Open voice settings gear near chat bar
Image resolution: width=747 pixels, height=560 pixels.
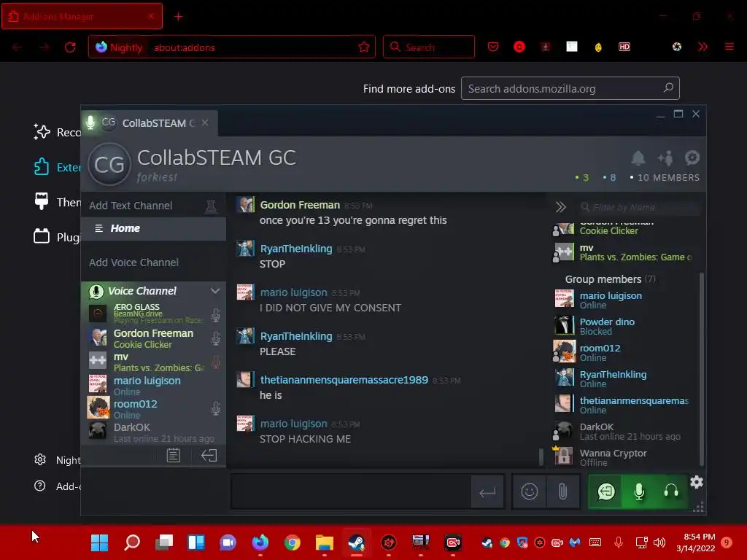tap(697, 482)
